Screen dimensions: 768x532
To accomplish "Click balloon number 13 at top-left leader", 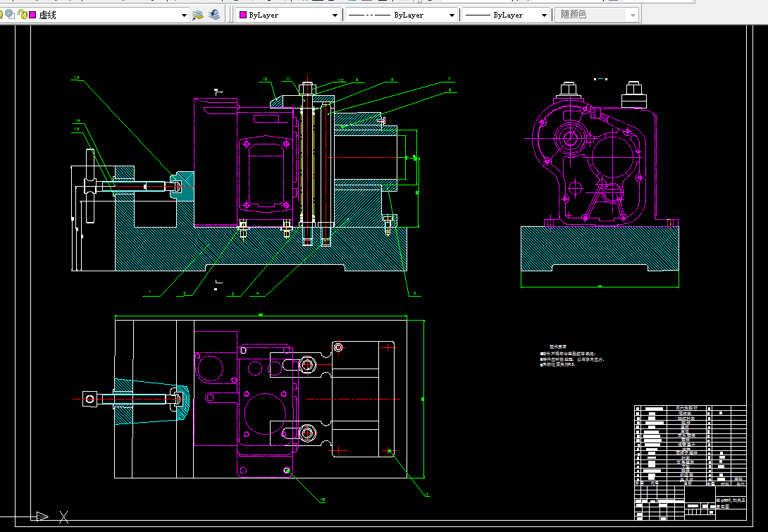I will 77,78.
